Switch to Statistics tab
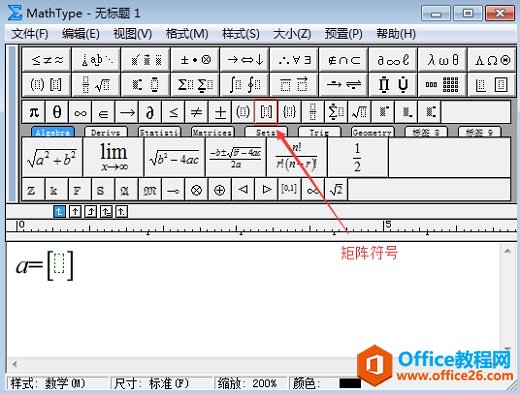 [159, 132]
